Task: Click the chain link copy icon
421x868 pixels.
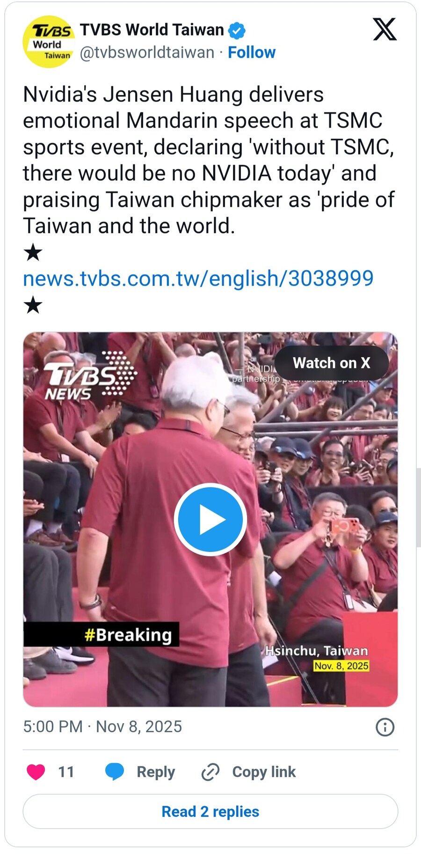Action: [x=210, y=772]
